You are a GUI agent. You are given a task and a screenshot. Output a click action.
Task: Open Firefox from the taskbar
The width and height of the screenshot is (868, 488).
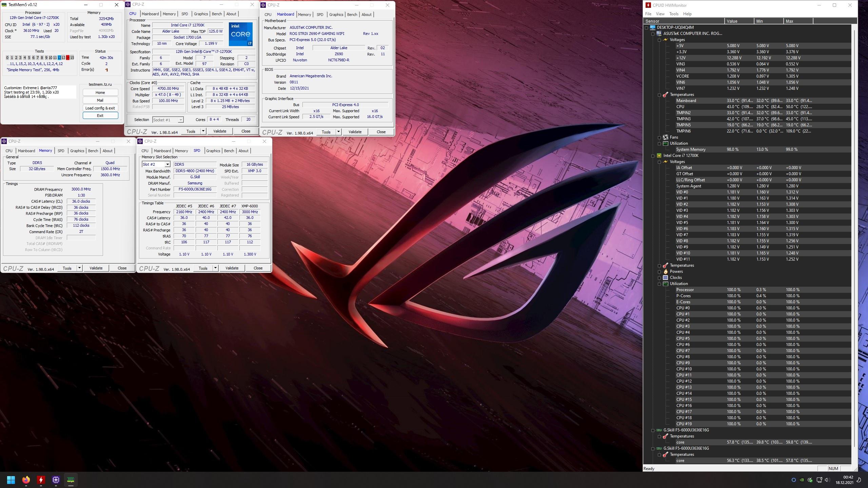tap(26, 480)
